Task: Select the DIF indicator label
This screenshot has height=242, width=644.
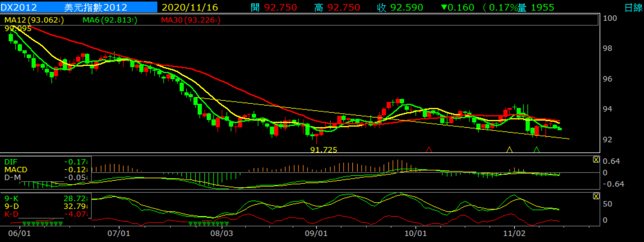Action: (x=11, y=162)
